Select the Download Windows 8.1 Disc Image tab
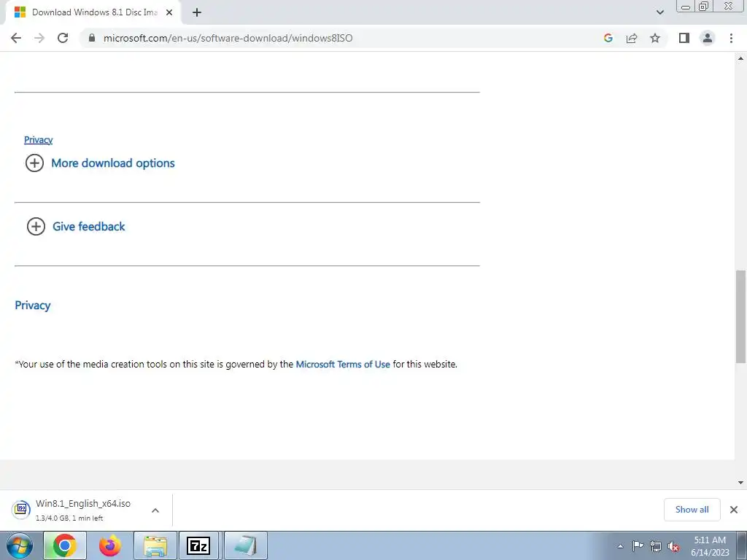The width and height of the screenshot is (747, 560). coord(93,12)
